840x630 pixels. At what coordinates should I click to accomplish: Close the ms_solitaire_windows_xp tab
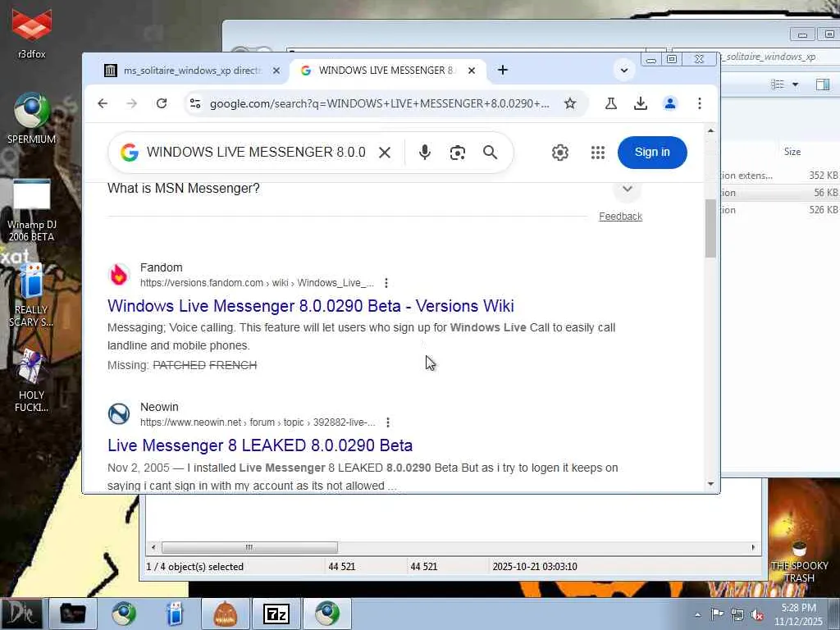click(x=276, y=71)
